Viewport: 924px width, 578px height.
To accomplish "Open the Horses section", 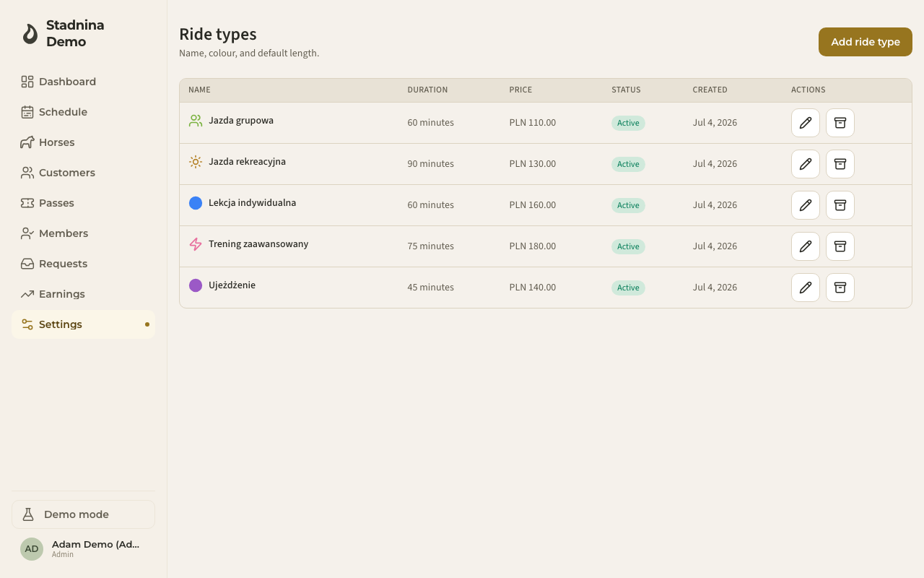I will click(83, 142).
